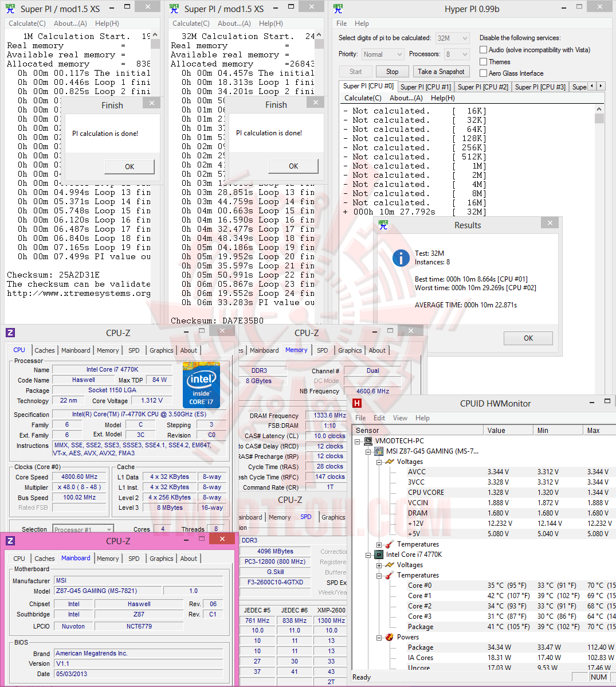Viewport: 616px width, 687px height.
Task: Open HWMonitor View menu
Action: 400,418
